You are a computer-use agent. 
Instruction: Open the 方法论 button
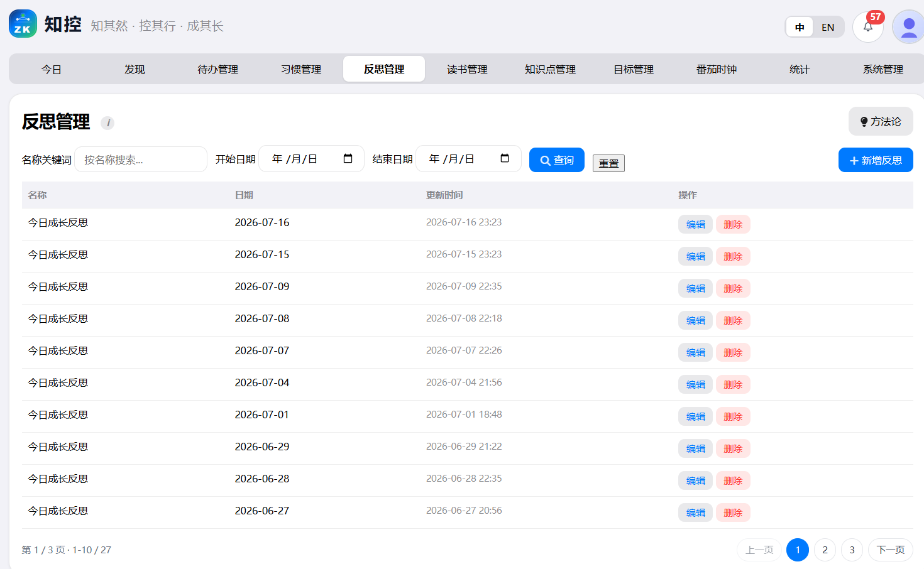point(881,121)
